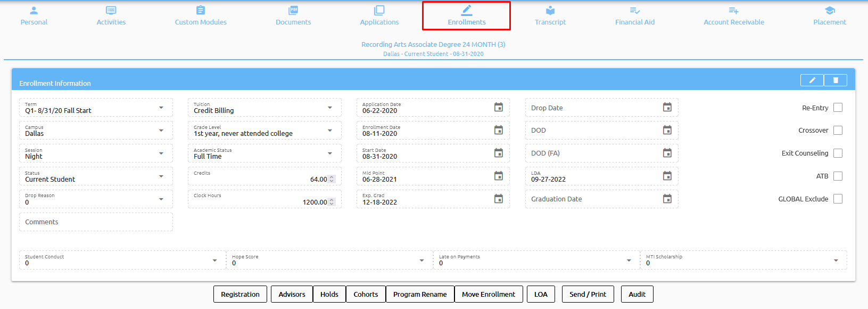
Task: Click the calendar icon for Mid Point date
Action: (498, 176)
